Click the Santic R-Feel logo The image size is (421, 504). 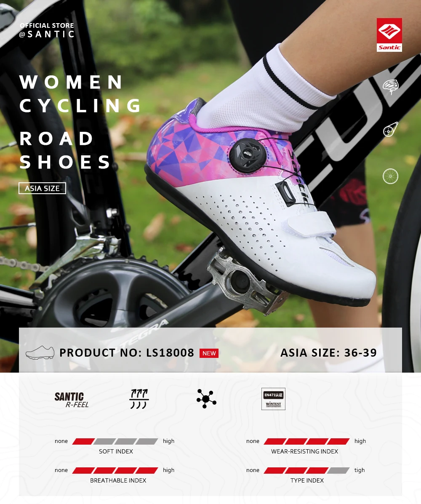coord(71,400)
